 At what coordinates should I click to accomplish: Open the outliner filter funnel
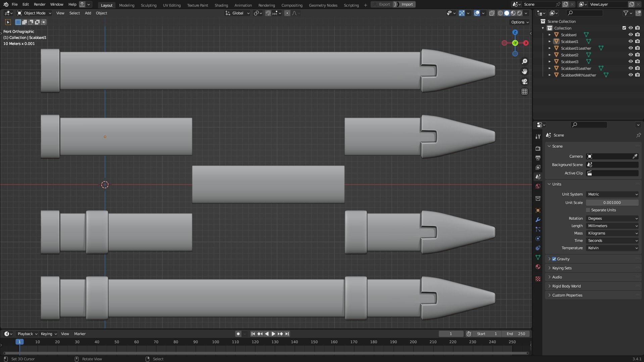(626, 13)
